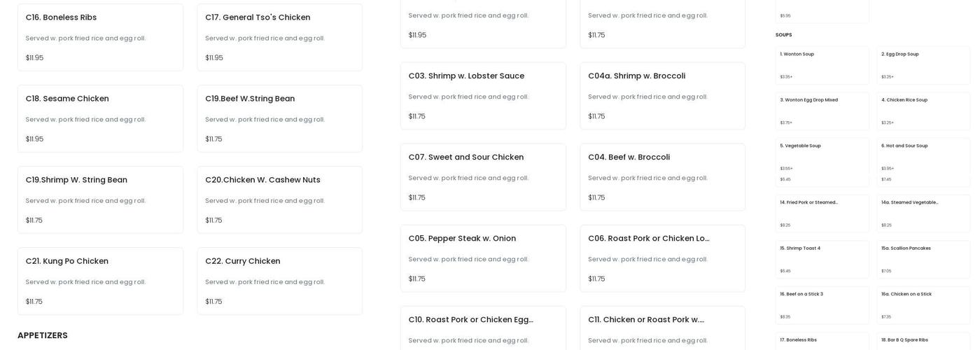Viewport: 980px width, 350px height.
Task: Select C05. Pepper Steak w. Onion
Action: point(483,258)
